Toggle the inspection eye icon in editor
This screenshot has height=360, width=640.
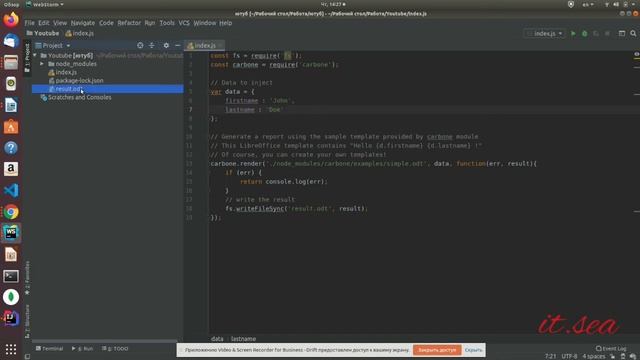point(636,54)
